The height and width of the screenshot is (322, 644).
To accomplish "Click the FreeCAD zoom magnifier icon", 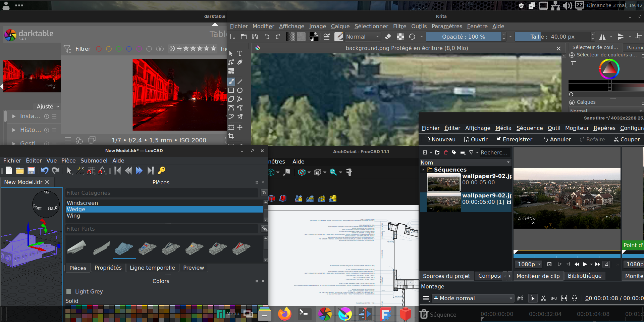I will click(x=333, y=172).
